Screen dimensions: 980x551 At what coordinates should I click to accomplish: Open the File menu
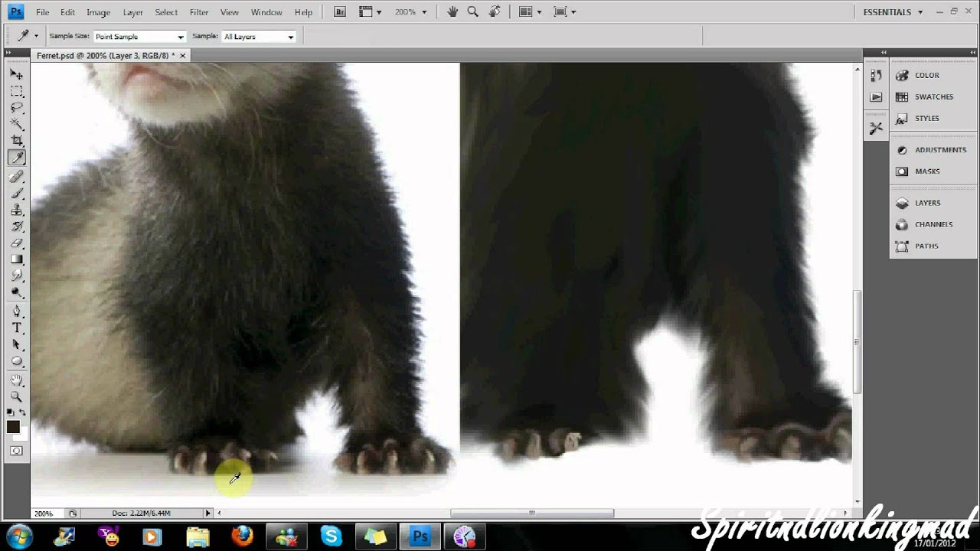42,12
